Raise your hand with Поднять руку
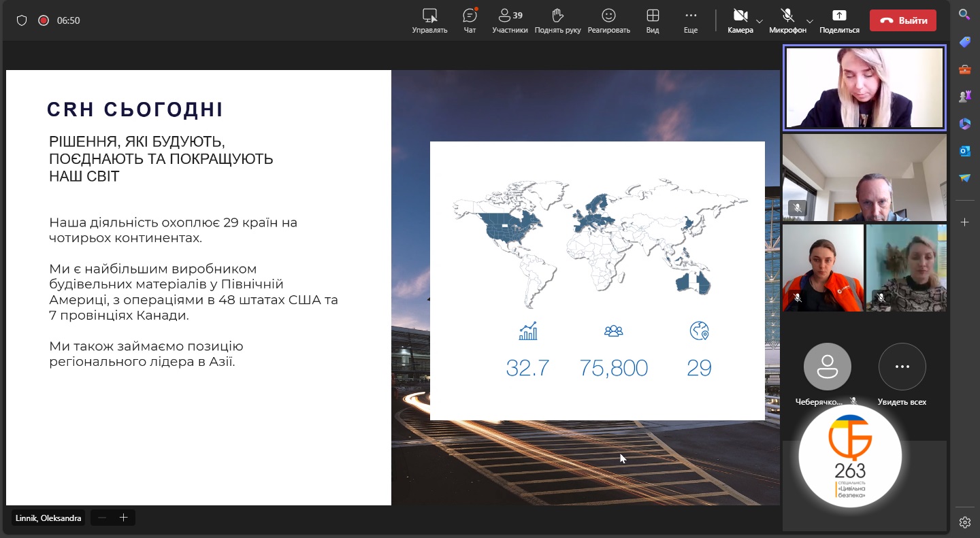Viewport: 980px width, 538px height. (558, 21)
